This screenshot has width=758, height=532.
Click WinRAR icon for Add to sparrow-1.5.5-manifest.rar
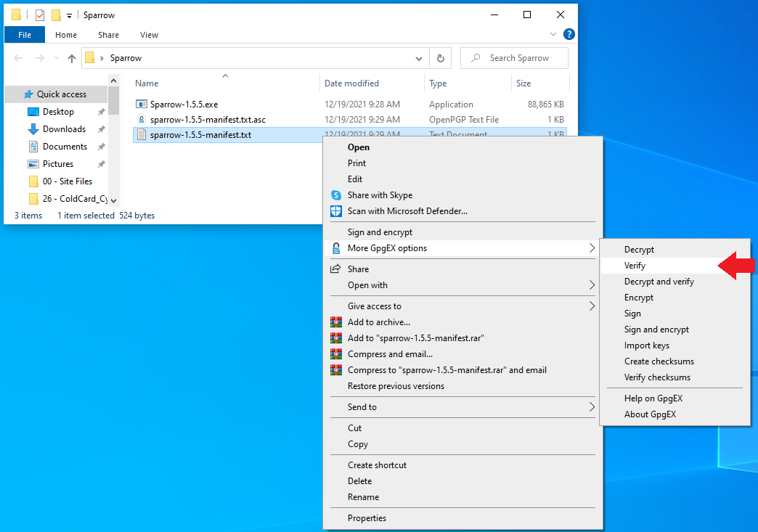[x=335, y=337]
